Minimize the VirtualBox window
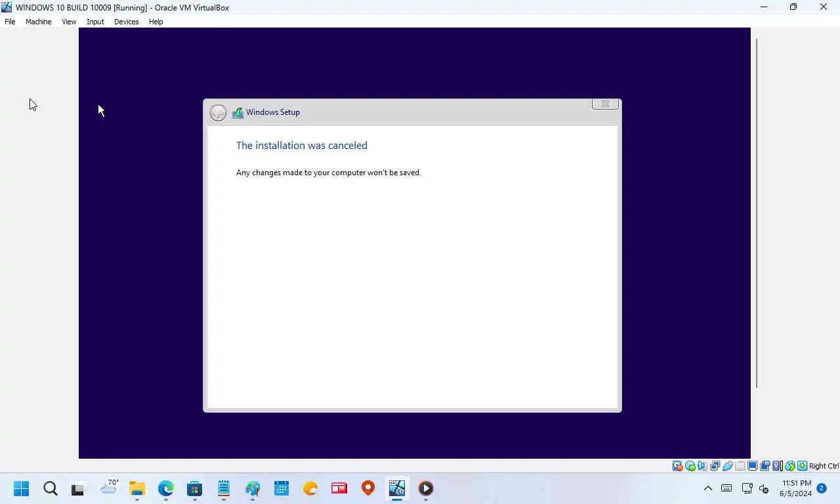Screen dimensions: 840x504 pyautogui.click(x=763, y=7)
